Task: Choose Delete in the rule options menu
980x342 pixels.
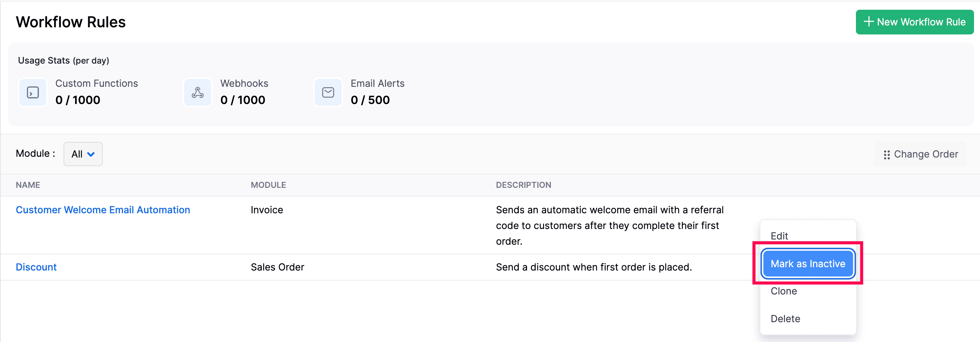Action: (x=785, y=318)
